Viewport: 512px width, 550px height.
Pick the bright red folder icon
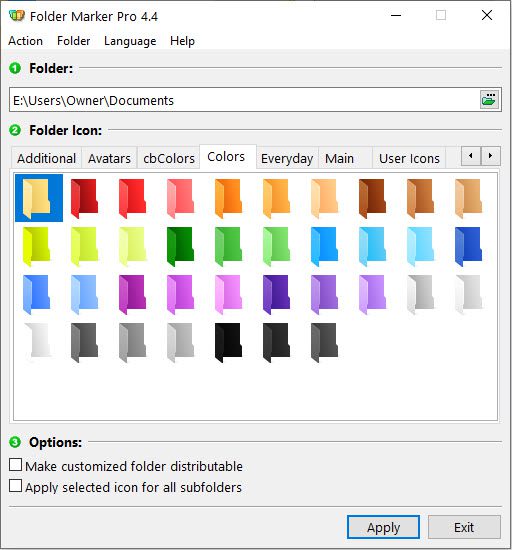pyautogui.click(x=132, y=198)
